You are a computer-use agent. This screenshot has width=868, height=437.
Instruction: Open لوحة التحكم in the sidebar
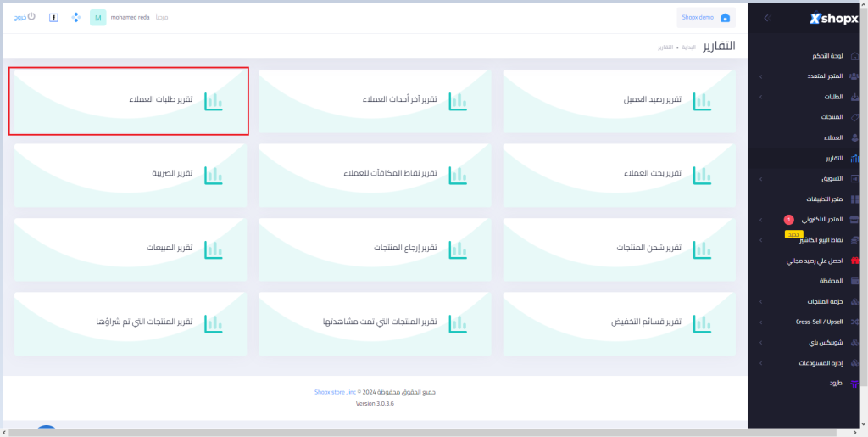click(x=826, y=56)
